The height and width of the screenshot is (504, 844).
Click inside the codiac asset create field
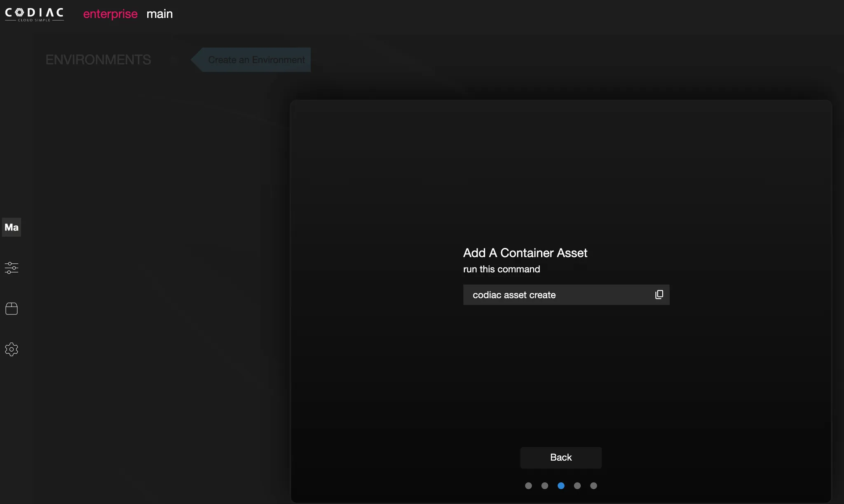click(552, 295)
